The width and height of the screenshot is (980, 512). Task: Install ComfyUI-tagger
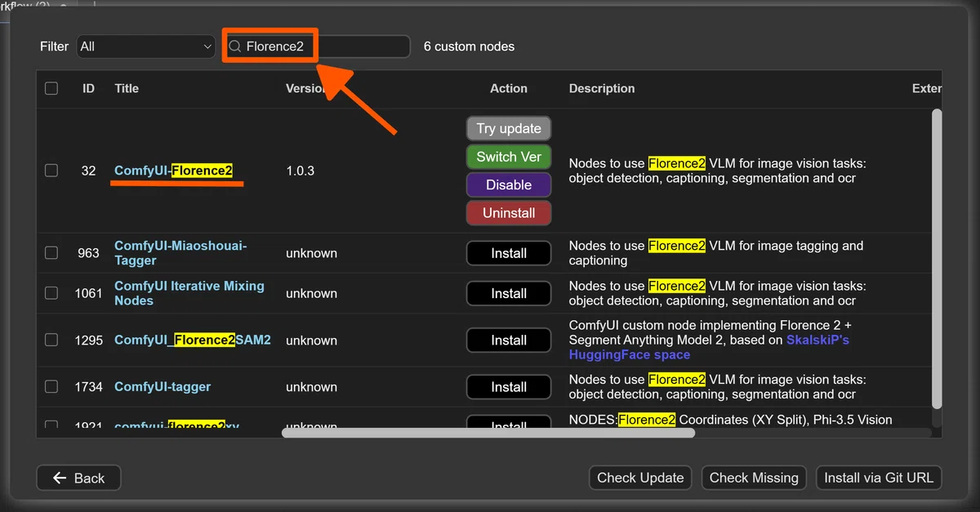click(509, 387)
